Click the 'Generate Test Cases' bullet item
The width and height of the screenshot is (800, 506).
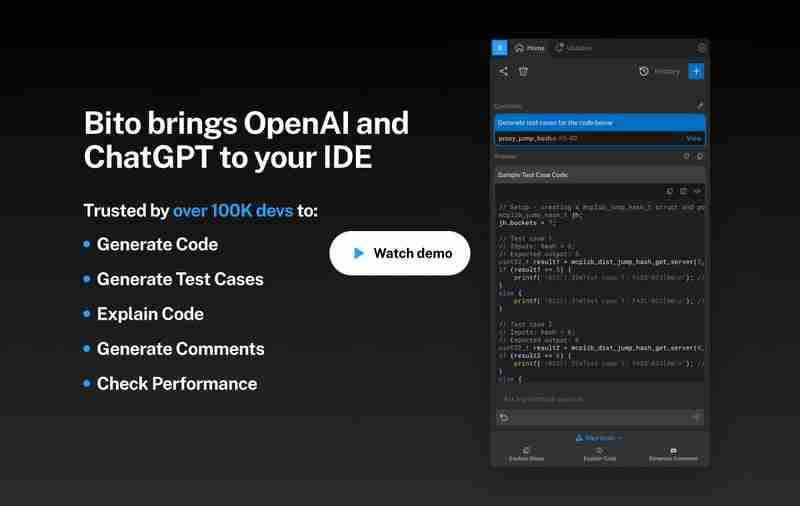(180, 279)
